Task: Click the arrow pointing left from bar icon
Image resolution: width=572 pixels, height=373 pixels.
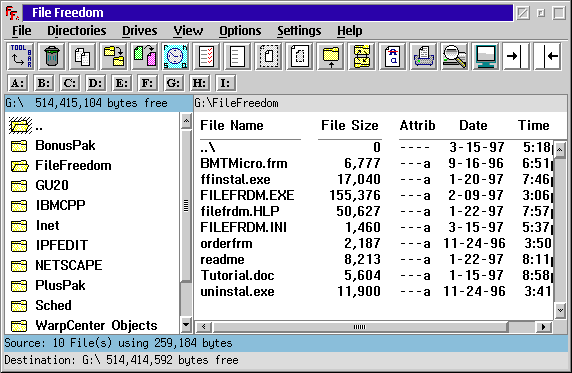Action: pos(547,56)
